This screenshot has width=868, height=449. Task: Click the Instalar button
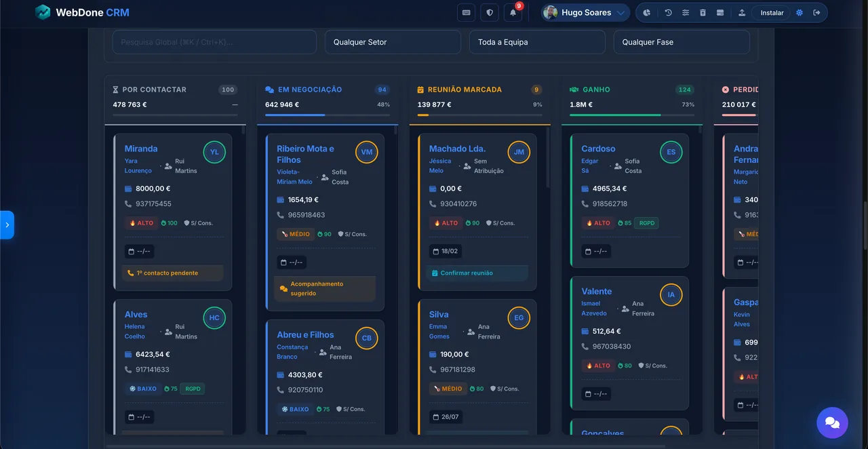coord(772,12)
